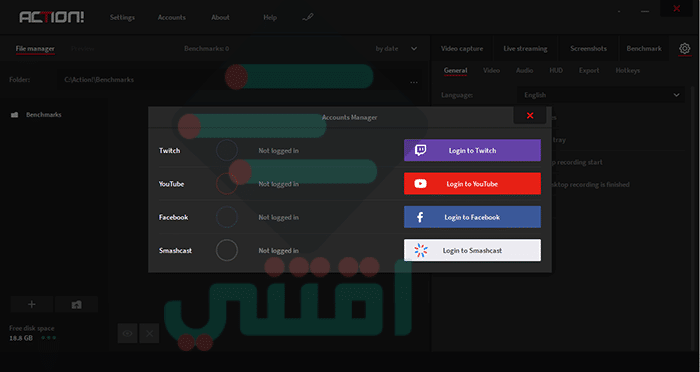Open the About menu

(x=220, y=17)
